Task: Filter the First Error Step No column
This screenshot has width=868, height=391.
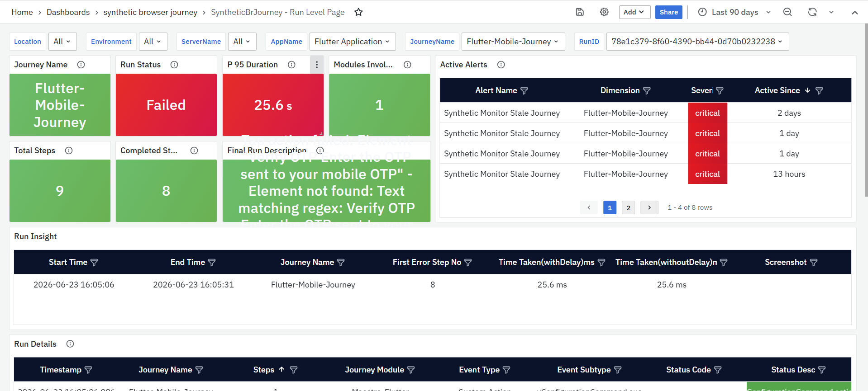Action: click(x=468, y=263)
